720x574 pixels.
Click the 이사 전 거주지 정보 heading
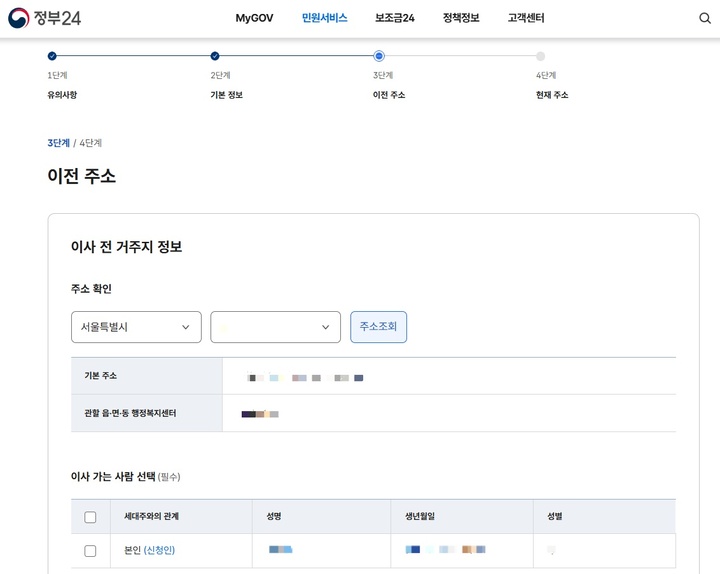pyautogui.click(x=126, y=247)
